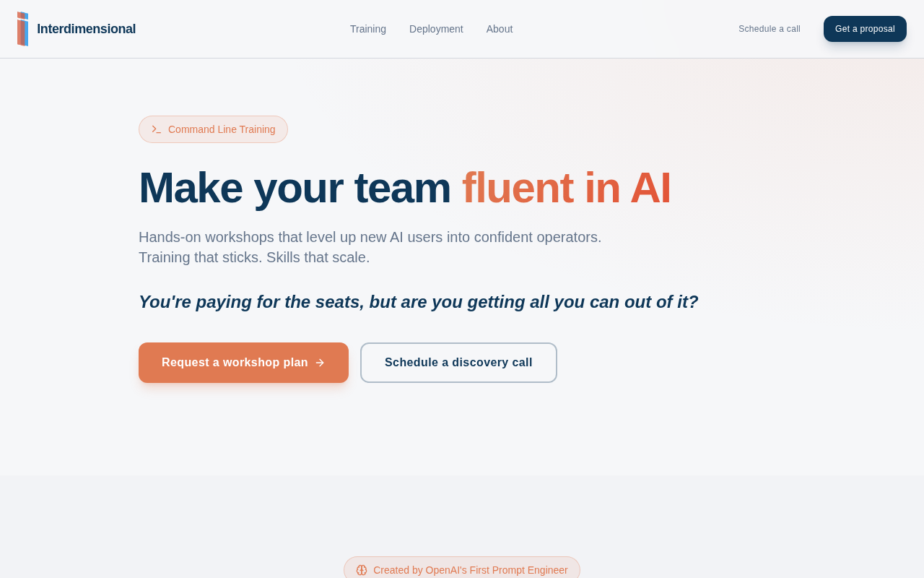The width and height of the screenshot is (924, 578).
Task: Select the Command Line Training badge
Action: pos(213,129)
